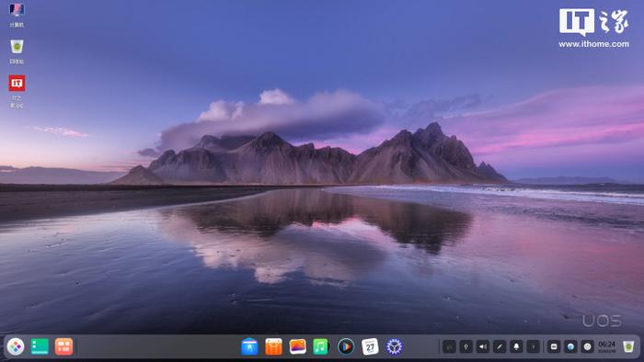Open the launcher from the dock
This screenshot has width=644, height=362.
coord(16,346)
